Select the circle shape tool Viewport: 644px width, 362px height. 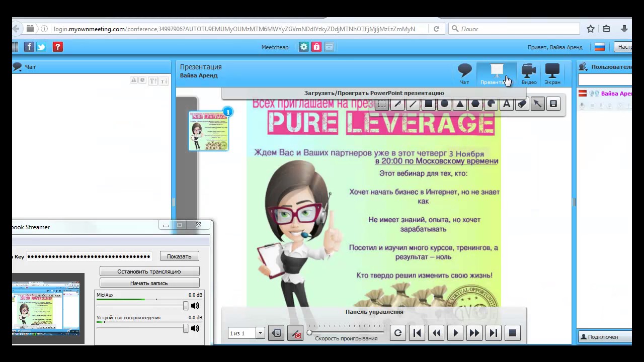444,104
